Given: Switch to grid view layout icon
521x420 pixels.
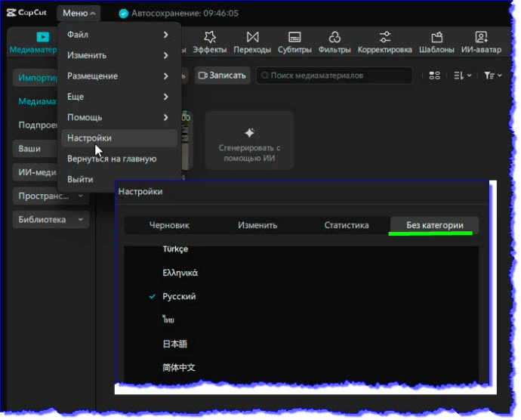Looking at the screenshot, I should 434,76.
